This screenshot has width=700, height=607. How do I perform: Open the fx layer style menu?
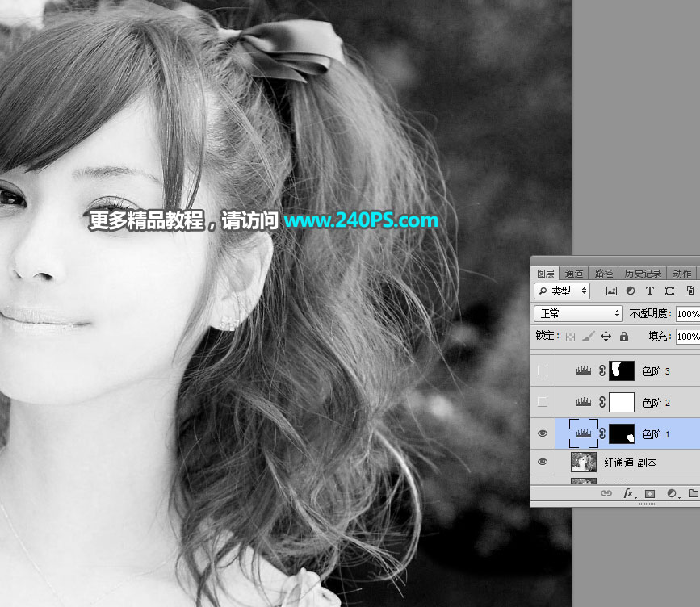coord(629,493)
